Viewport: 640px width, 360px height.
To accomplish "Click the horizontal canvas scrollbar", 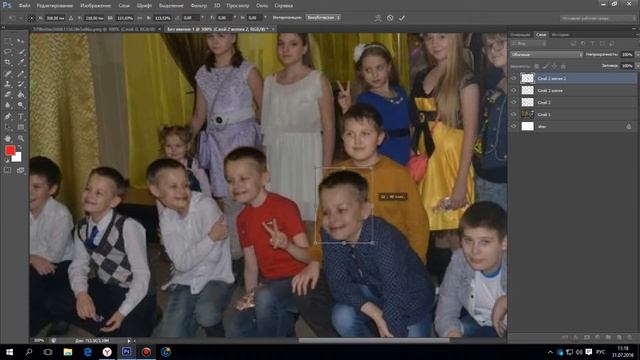I will (x=373, y=340).
